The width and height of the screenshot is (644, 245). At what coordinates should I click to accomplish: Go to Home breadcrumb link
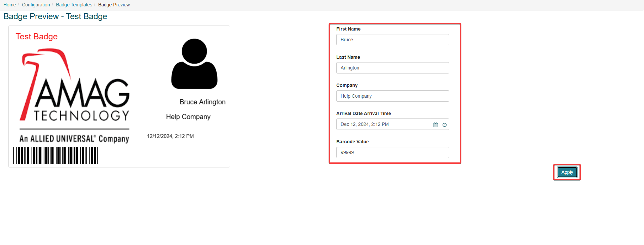click(10, 5)
